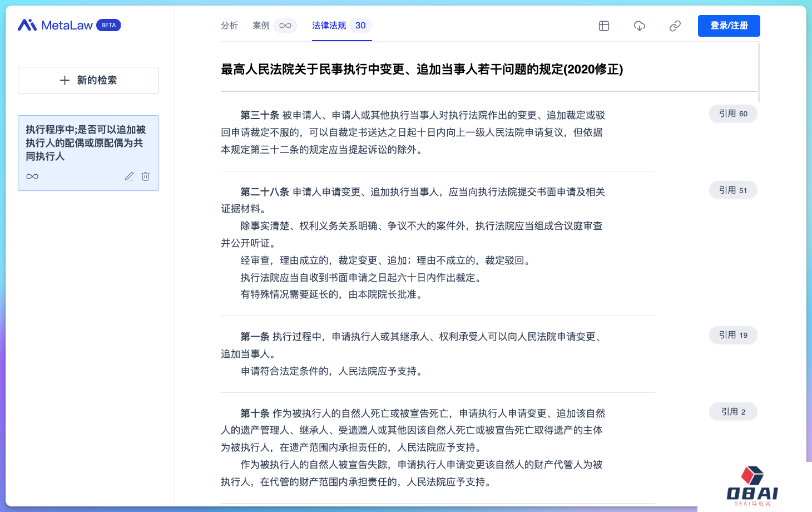Expand 引用 60 citations for 第三十条

point(733,114)
